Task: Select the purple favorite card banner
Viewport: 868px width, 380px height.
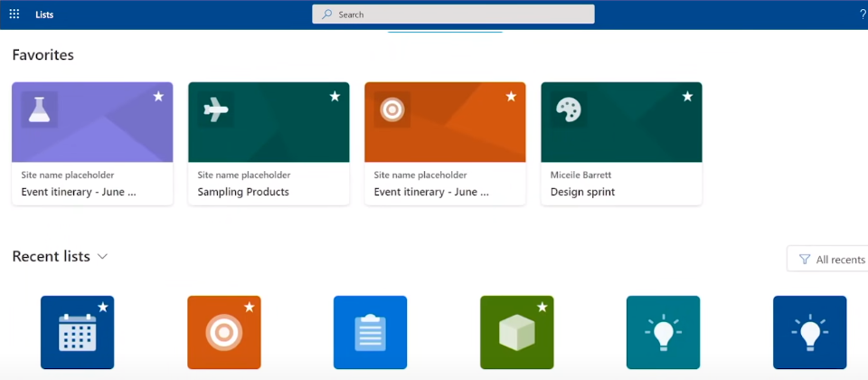Action: [x=92, y=122]
